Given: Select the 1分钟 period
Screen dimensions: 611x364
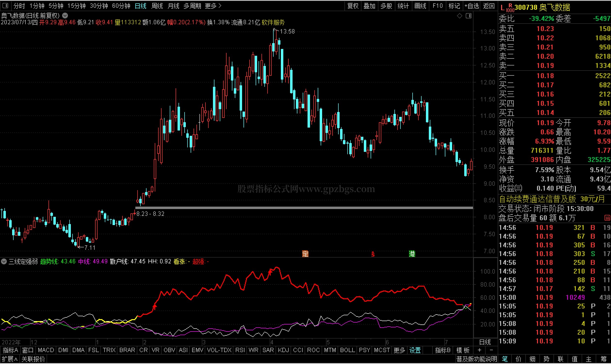Looking at the screenshot, I should click(37, 6).
